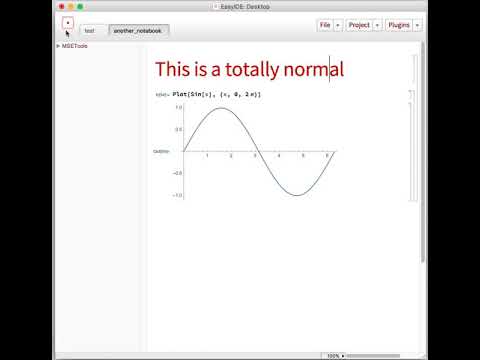
Task: Expand the dropdown arrow beside Plugins
Action: pyautogui.click(x=417, y=25)
